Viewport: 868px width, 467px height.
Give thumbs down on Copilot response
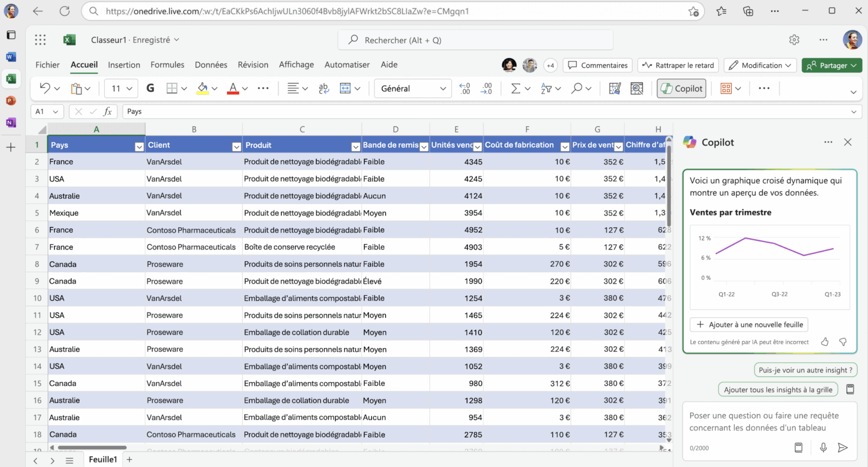tap(843, 342)
